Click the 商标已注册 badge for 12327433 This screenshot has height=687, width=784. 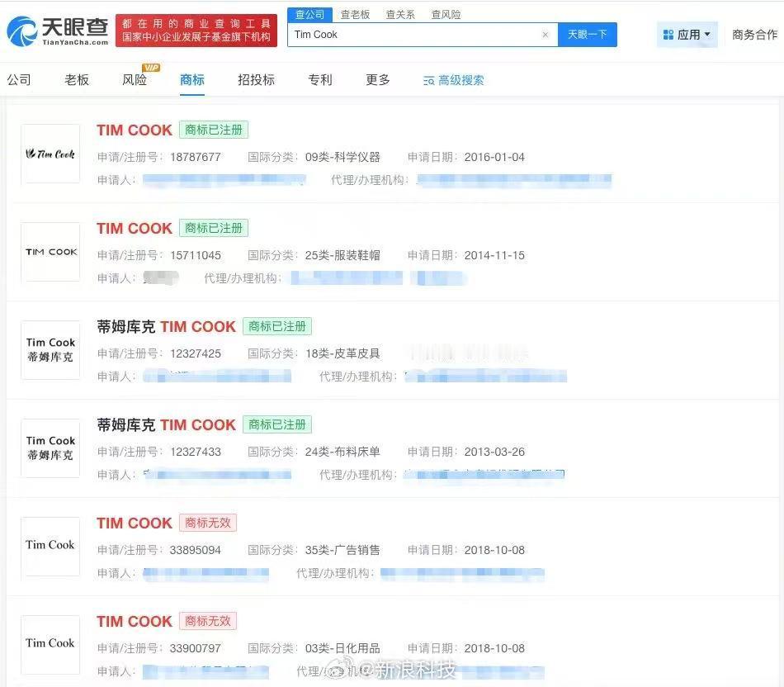point(277,424)
